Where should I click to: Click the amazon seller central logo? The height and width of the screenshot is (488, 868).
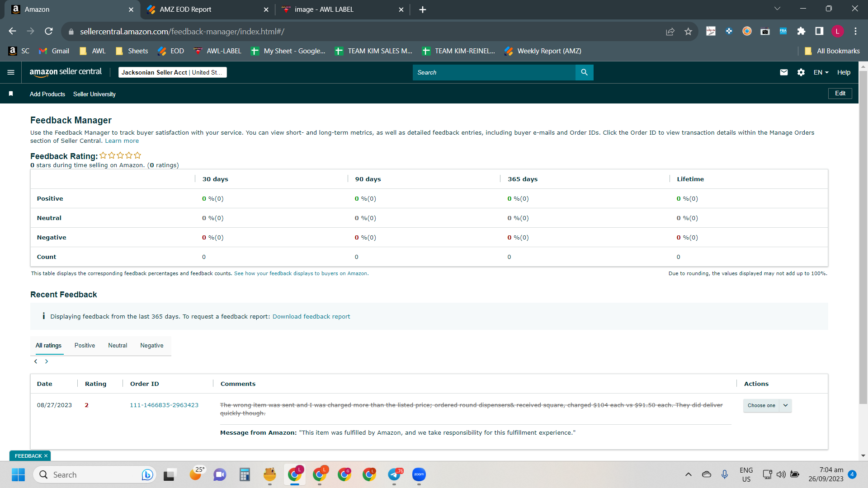point(66,72)
